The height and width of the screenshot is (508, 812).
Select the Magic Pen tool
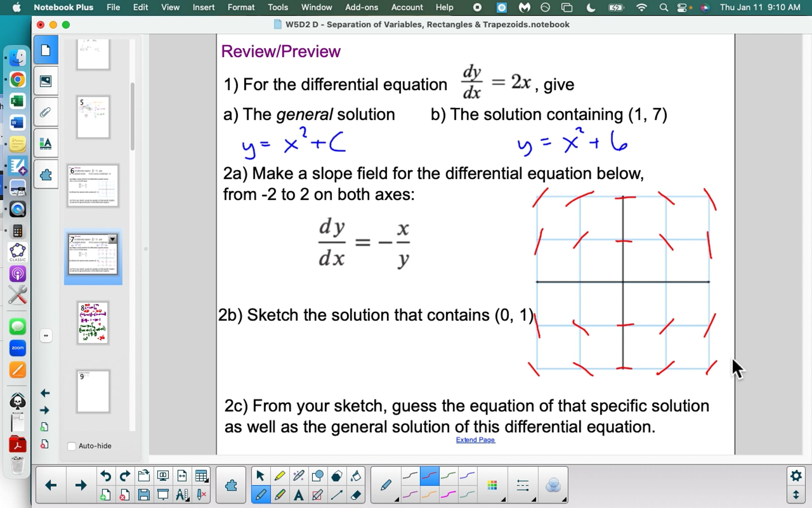[298, 476]
